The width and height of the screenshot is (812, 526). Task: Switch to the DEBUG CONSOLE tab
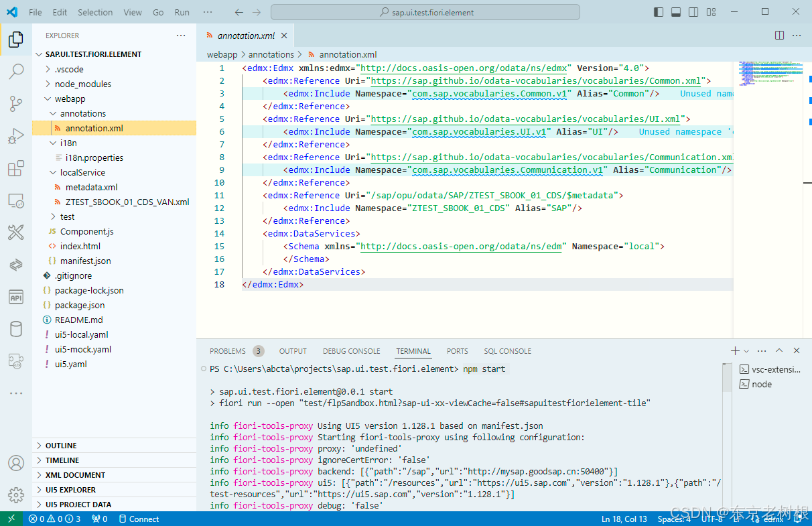click(351, 351)
